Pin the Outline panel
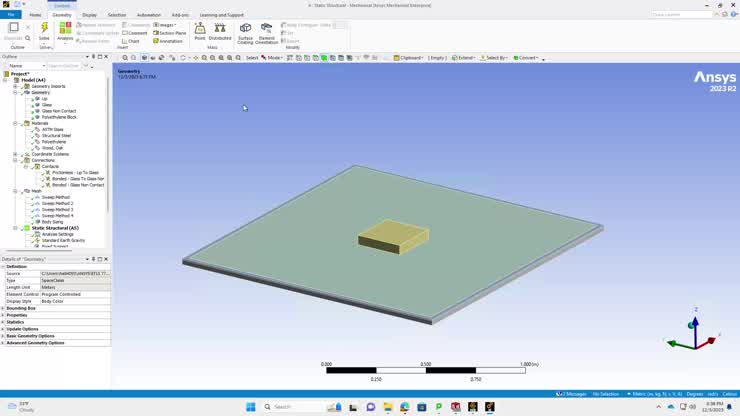This screenshot has width=740, height=416. pos(98,57)
